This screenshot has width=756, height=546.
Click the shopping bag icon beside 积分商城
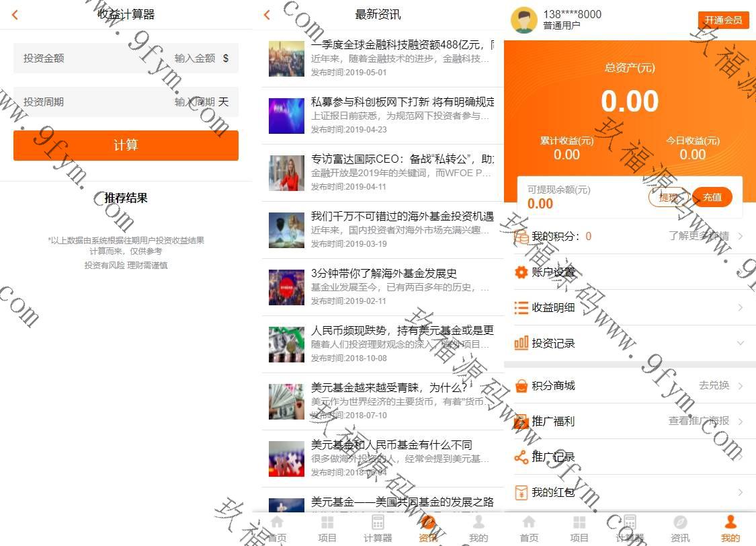(x=521, y=386)
